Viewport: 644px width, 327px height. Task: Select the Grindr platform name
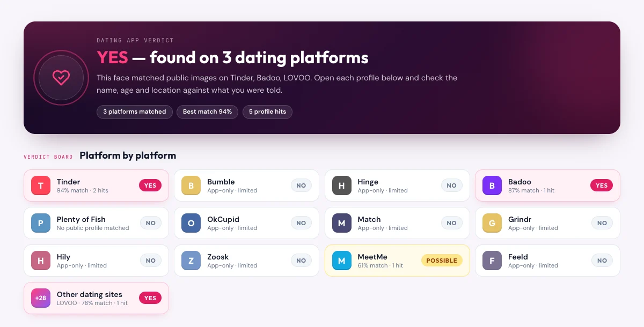[520, 219]
